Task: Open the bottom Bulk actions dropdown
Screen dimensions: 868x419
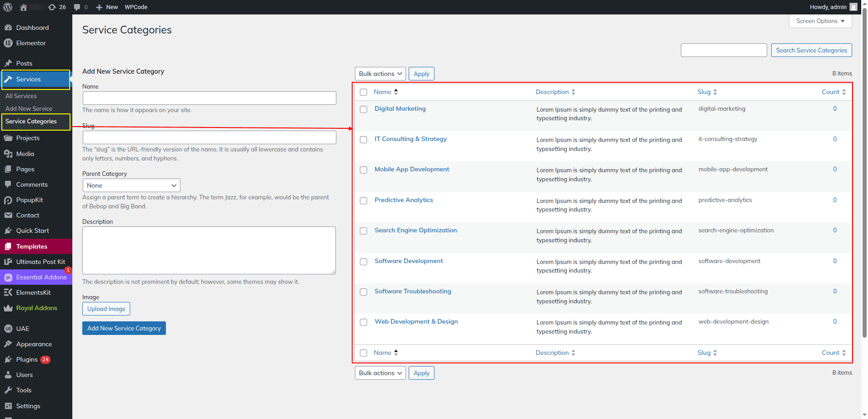Action: tap(380, 373)
